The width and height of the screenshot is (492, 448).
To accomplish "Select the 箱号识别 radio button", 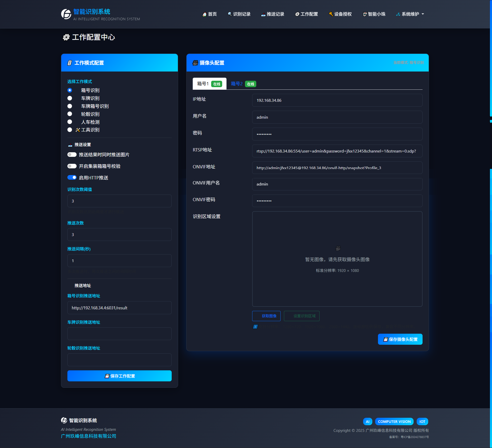I will 70,90.
